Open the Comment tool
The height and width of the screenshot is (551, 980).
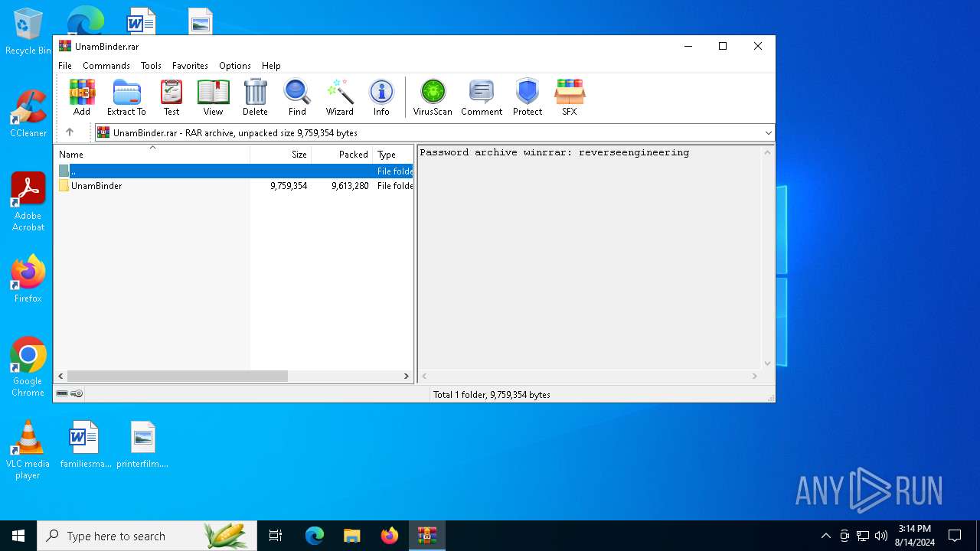pyautogui.click(x=482, y=97)
